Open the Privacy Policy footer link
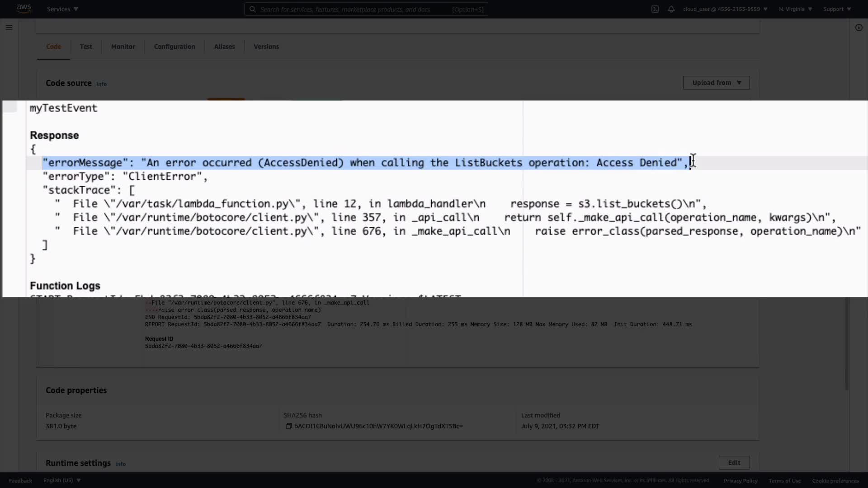 pos(740,481)
